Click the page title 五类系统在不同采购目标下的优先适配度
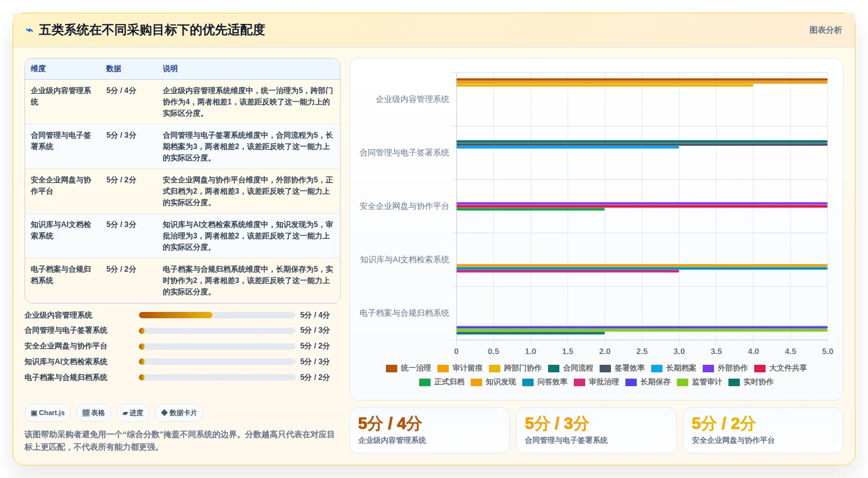The image size is (868, 478). 151,30
